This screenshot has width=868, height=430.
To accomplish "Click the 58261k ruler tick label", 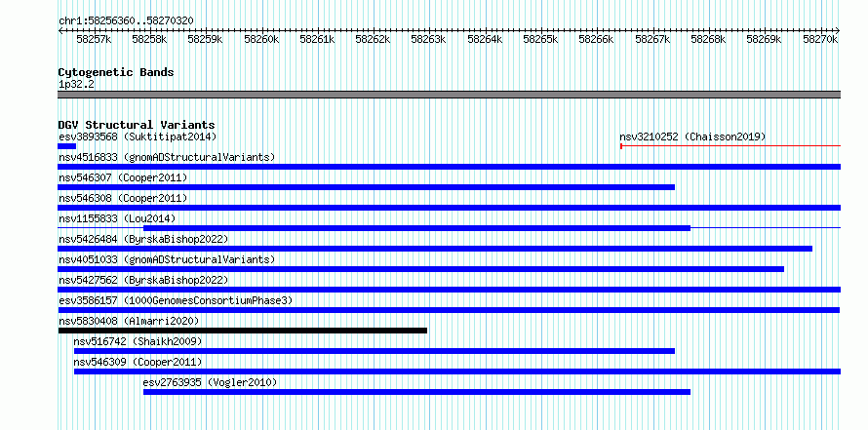I will 317,39.
